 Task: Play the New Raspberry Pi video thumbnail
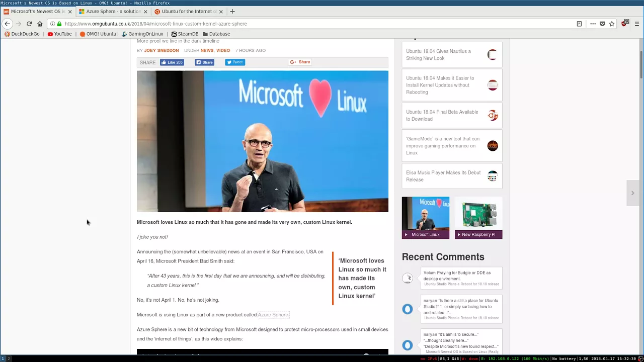pyautogui.click(x=478, y=218)
